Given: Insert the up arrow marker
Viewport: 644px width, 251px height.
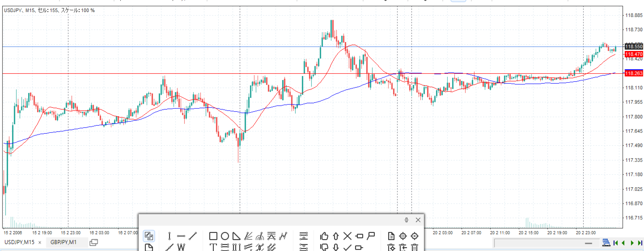Looking at the screenshot, I should pyautogui.click(x=336, y=236).
